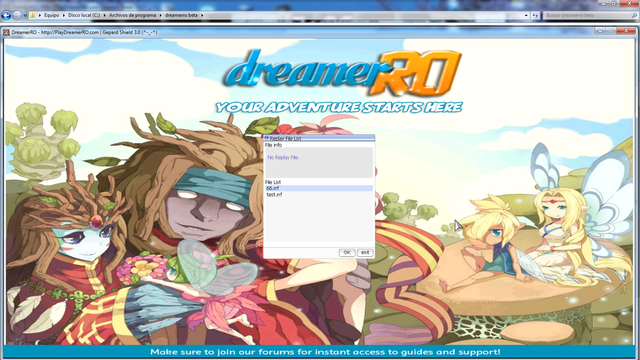Go back in the Explorer window
The width and height of the screenshot is (640, 360).
[6, 16]
